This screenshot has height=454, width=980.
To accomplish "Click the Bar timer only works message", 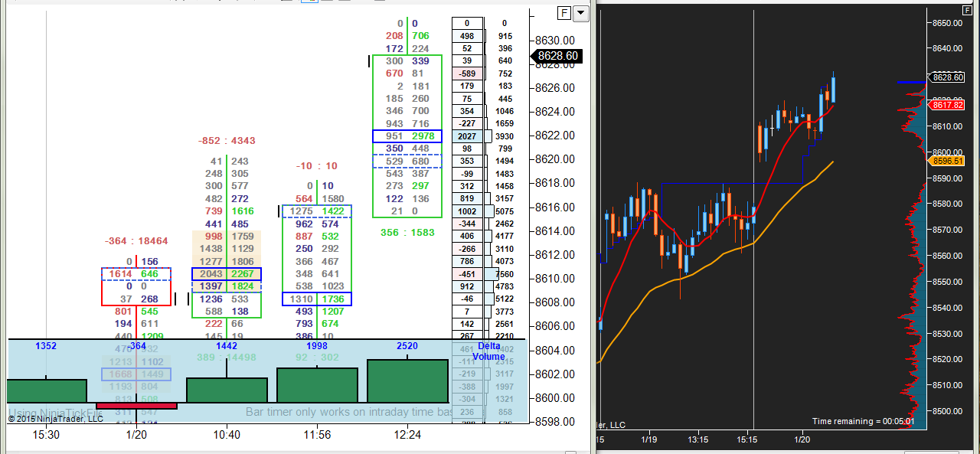I will pyautogui.click(x=349, y=412).
